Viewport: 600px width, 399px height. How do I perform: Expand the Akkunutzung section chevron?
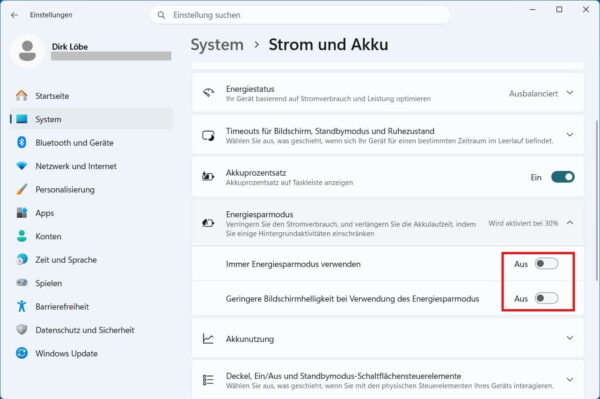(570, 338)
